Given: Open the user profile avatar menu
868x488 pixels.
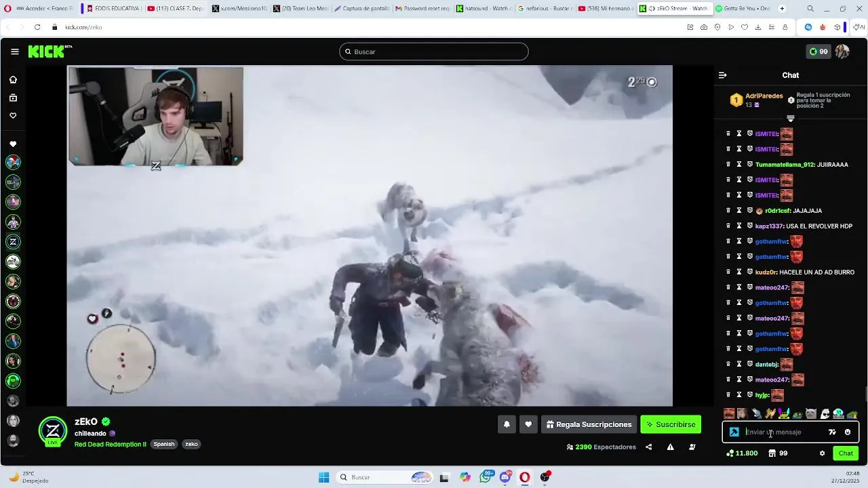Looking at the screenshot, I should pos(842,52).
